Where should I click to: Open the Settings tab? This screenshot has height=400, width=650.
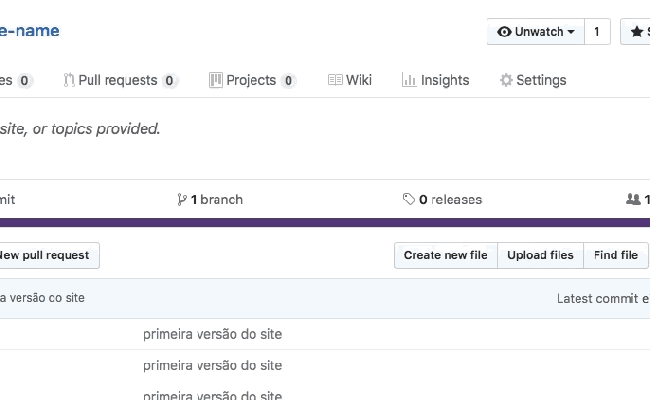click(x=533, y=80)
